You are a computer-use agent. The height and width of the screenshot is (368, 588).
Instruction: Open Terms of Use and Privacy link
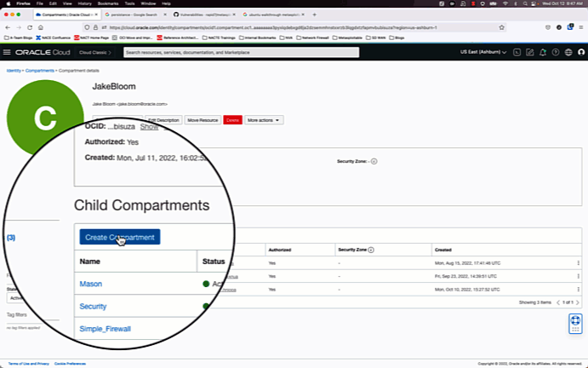point(28,364)
